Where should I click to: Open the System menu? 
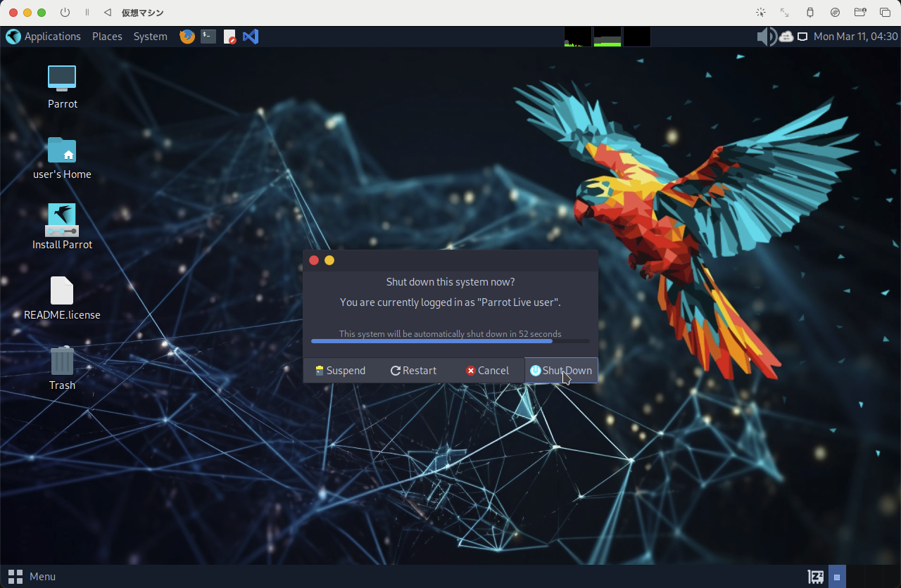click(x=150, y=37)
